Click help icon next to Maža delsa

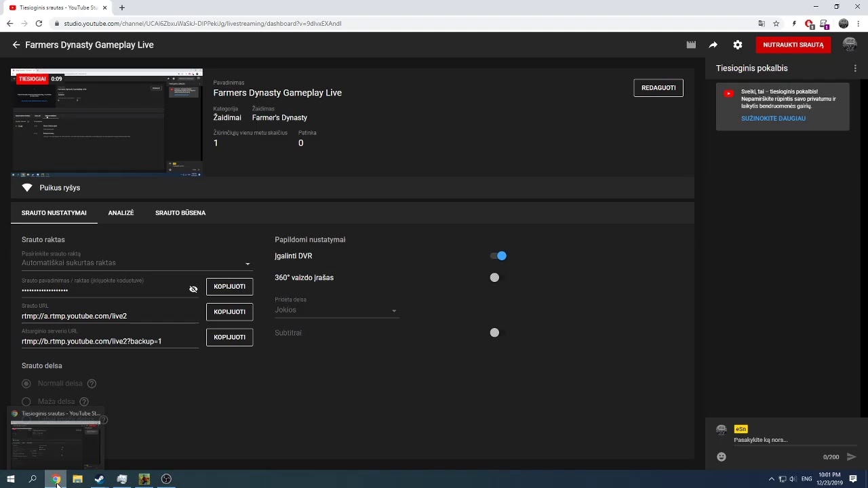pyautogui.click(x=84, y=402)
